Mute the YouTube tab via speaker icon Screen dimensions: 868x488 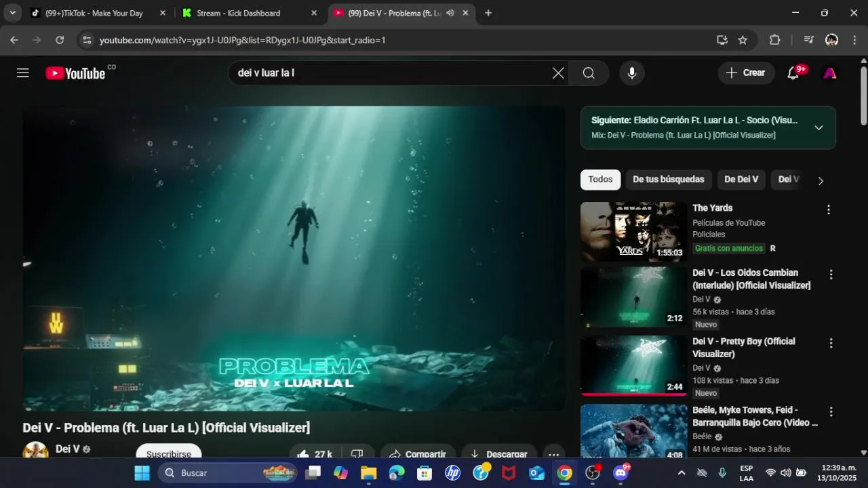[x=450, y=13]
